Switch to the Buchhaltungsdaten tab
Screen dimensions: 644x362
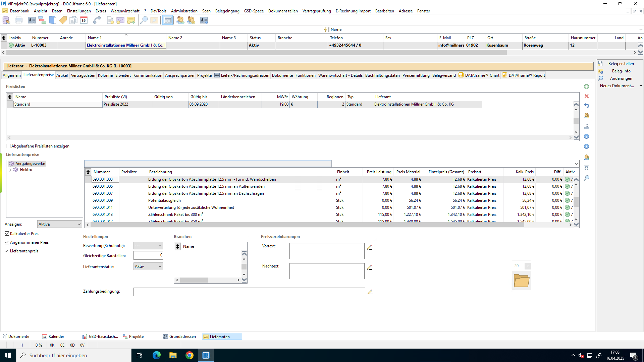coord(382,75)
